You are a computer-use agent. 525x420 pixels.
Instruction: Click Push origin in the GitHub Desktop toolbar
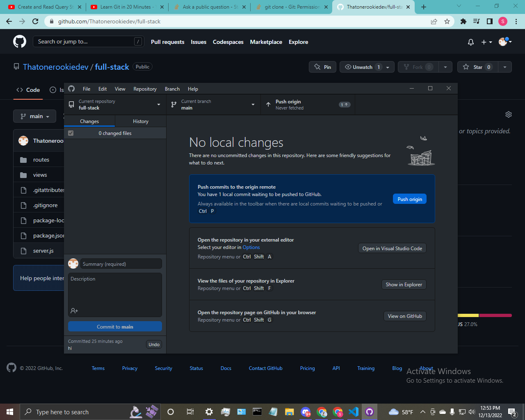click(x=308, y=105)
